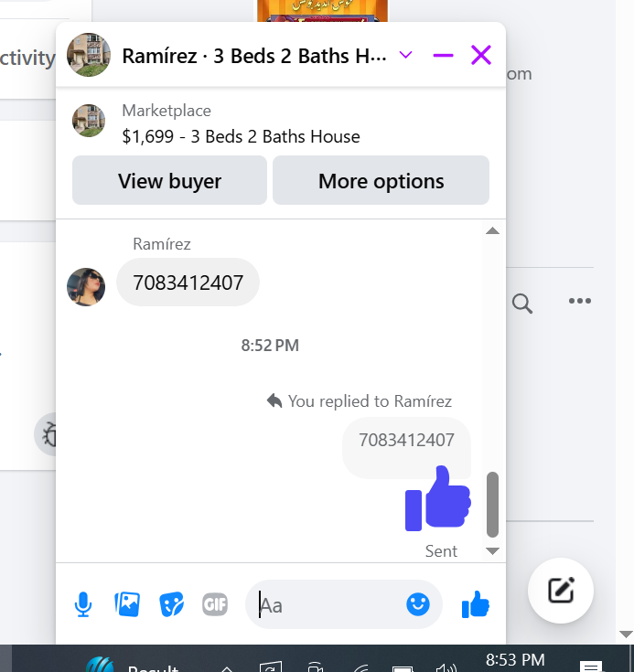This screenshot has height=672, width=634.
Task: Click the chat scrollbar down arrow
Action: [492, 550]
